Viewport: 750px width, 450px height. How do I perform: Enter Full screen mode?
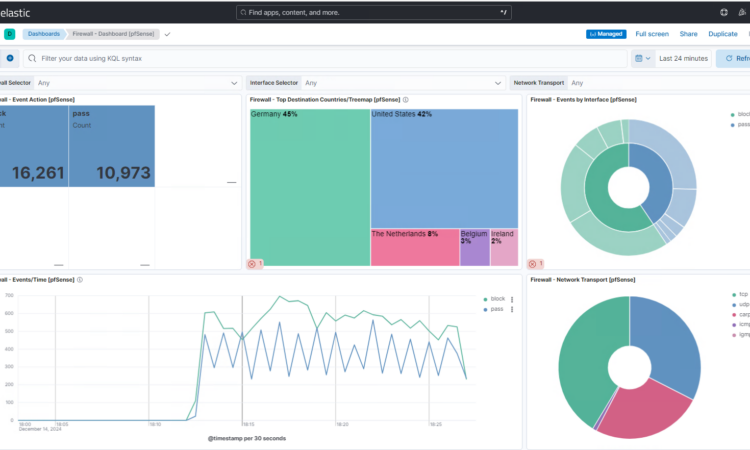(x=652, y=34)
